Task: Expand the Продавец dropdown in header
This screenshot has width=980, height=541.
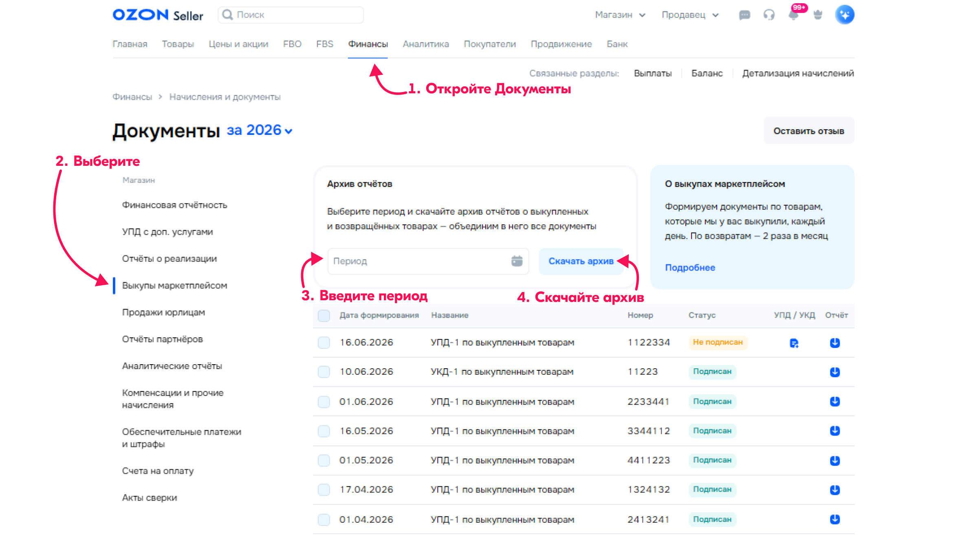Action: 690,15
